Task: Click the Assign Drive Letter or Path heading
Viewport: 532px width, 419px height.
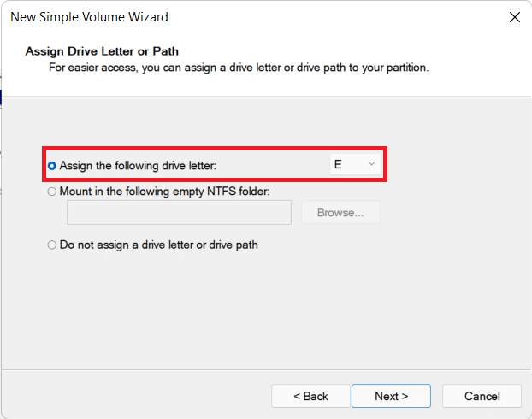Action: [102, 51]
